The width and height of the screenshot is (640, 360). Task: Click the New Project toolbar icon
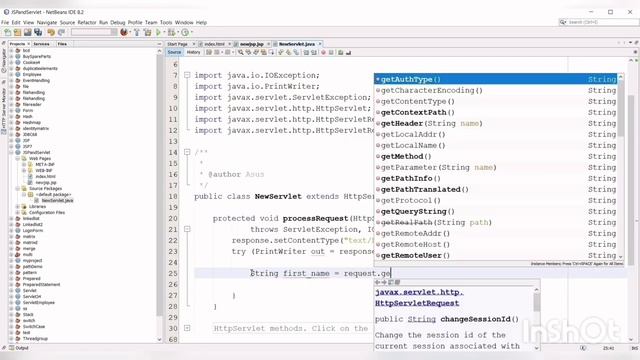18,32
